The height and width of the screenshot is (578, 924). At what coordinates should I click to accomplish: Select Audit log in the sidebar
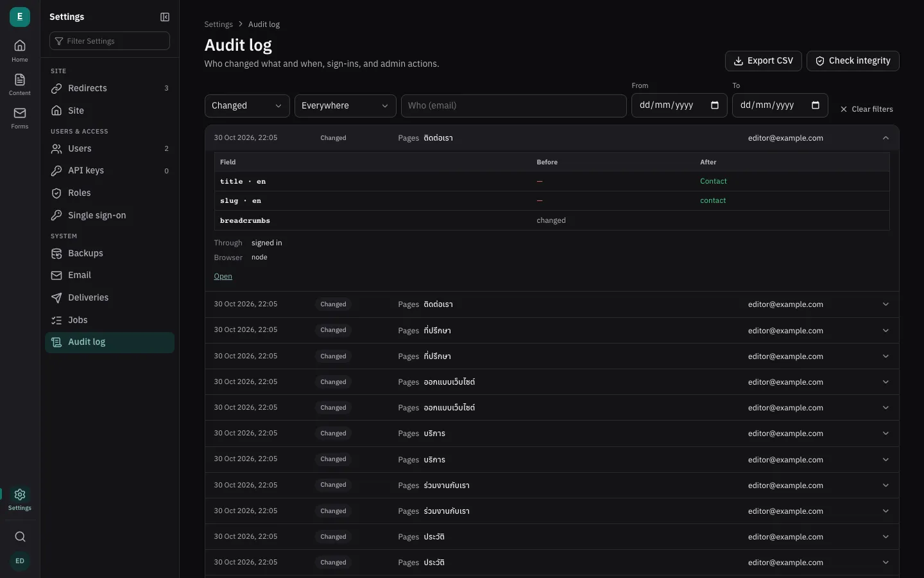pos(110,342)
